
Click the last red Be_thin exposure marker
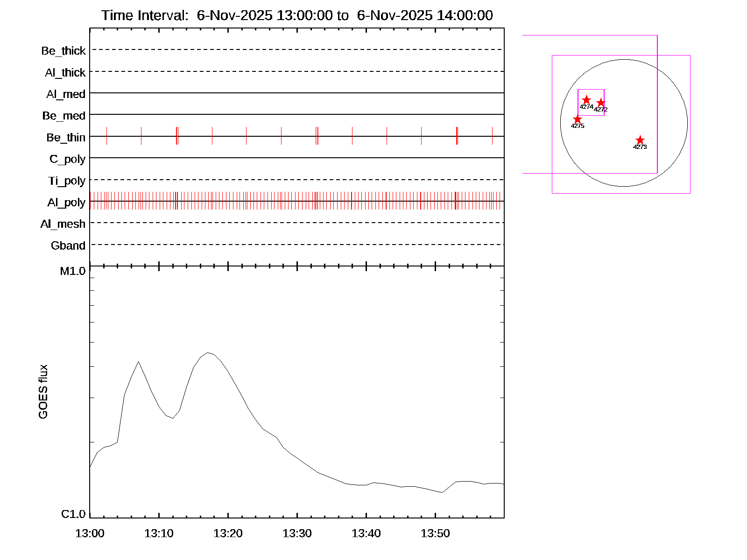[x=492, y=136]
